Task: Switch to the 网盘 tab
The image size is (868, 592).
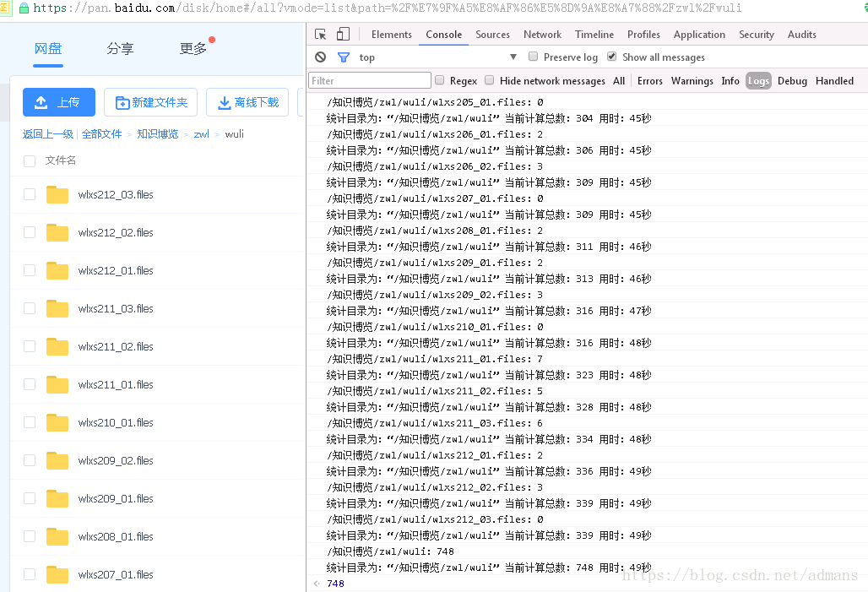Action: pos(48,49)
